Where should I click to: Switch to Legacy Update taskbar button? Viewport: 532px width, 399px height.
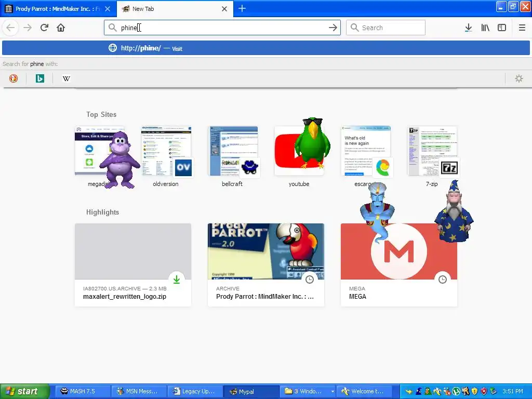point(195,391)
